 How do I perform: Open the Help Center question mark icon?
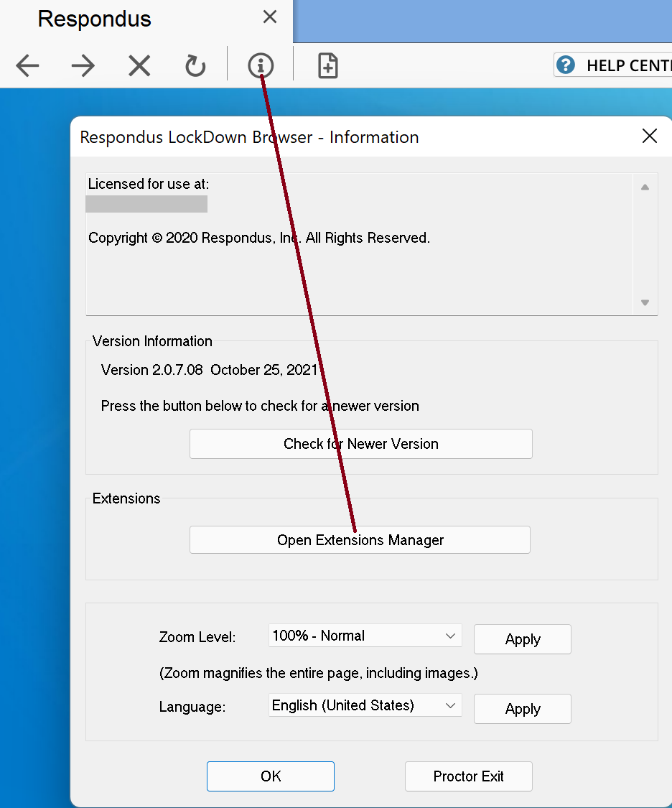[566, 65]
